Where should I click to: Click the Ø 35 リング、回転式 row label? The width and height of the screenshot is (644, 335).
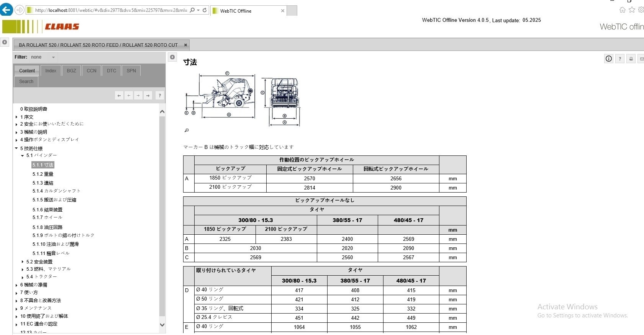tap(220, 308)
